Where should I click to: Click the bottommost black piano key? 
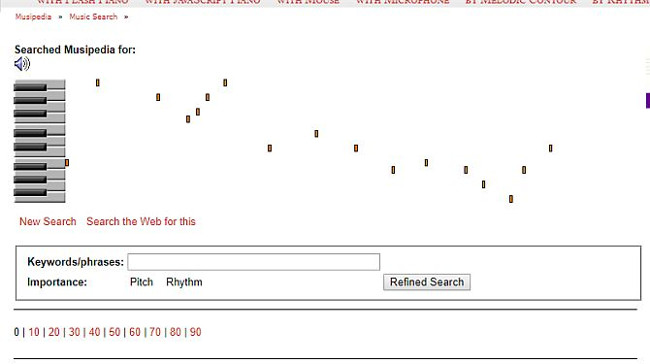(30, 192)
